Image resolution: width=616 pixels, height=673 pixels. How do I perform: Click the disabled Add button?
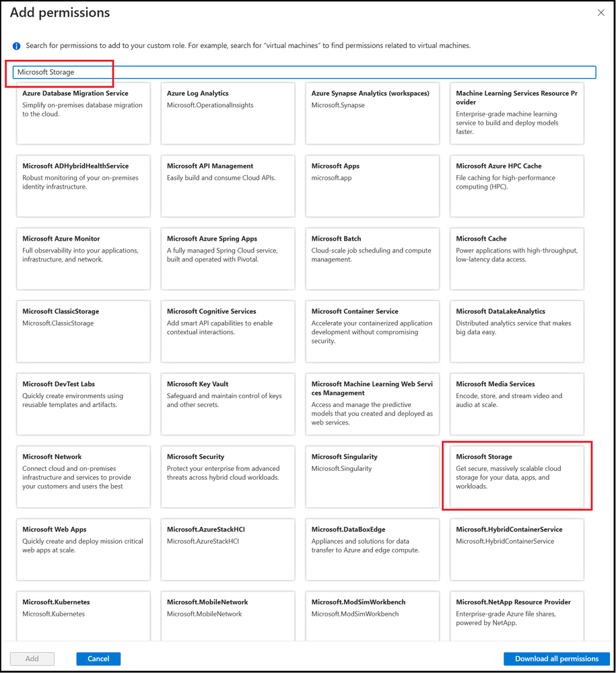coord(32,658)
